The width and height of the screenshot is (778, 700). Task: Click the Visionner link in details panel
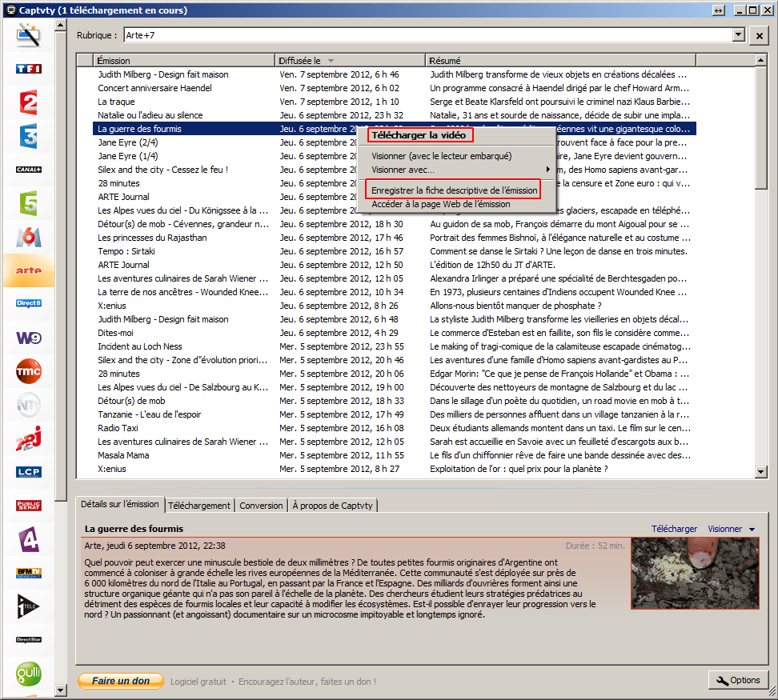click(x=724, y=529)
